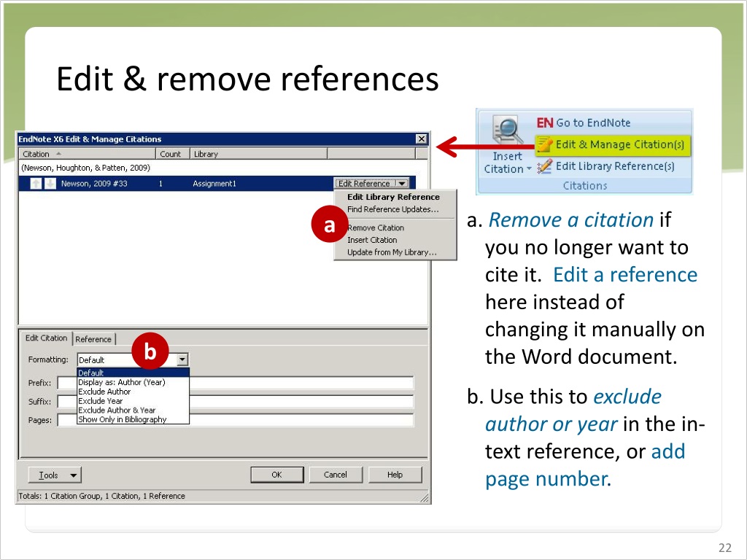Select the Newson, 2009 #33 citation row
This screenshot has width=747, height=560.
point(217,183)
